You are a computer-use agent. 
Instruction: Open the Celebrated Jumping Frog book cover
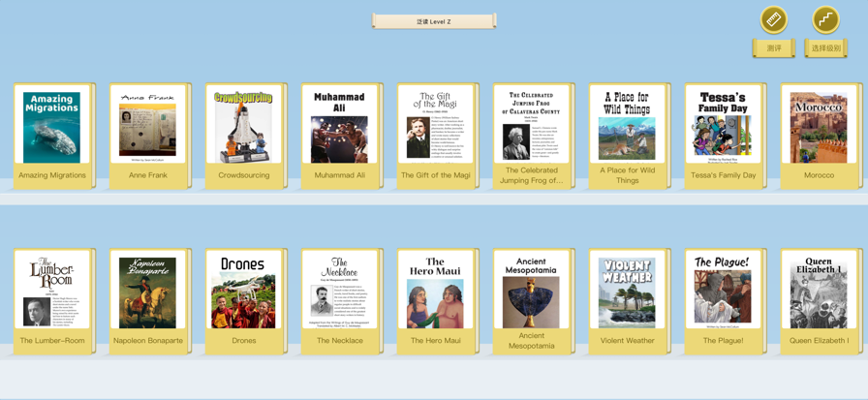pyautogui.click(x=531, y=124)
